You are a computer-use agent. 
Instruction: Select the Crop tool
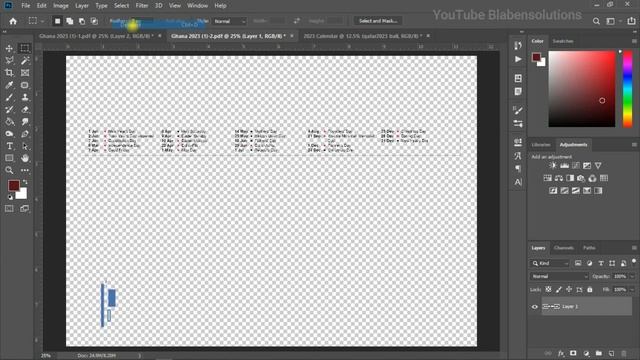point(9,73)
